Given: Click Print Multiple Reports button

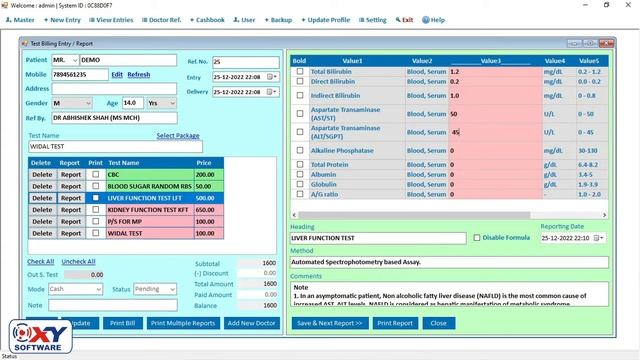Looking at the screenshot, I should pos(183,323).
